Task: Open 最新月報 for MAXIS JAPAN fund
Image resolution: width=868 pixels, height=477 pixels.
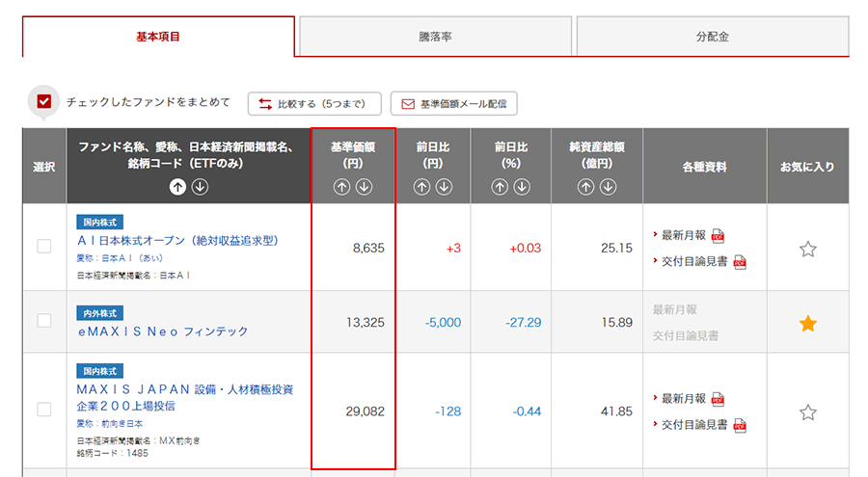Action: coord(684,398)
